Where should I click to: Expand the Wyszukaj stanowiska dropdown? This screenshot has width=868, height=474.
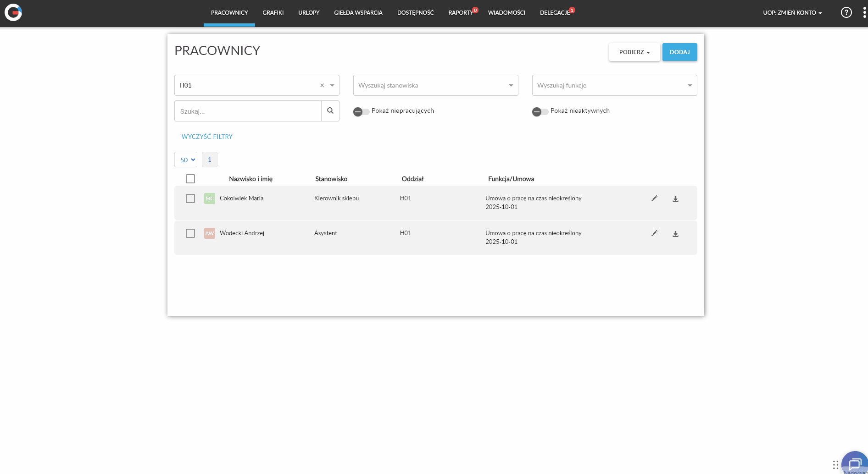point(435,85)
